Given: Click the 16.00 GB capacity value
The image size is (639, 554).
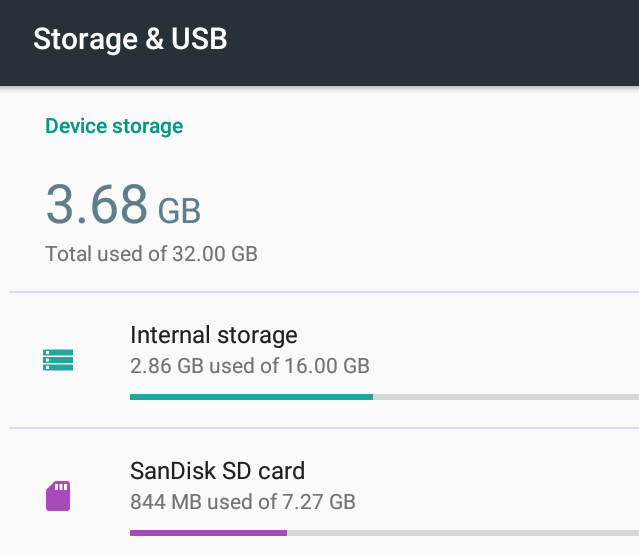Looking at the screenshot, I should click(327, 366).
